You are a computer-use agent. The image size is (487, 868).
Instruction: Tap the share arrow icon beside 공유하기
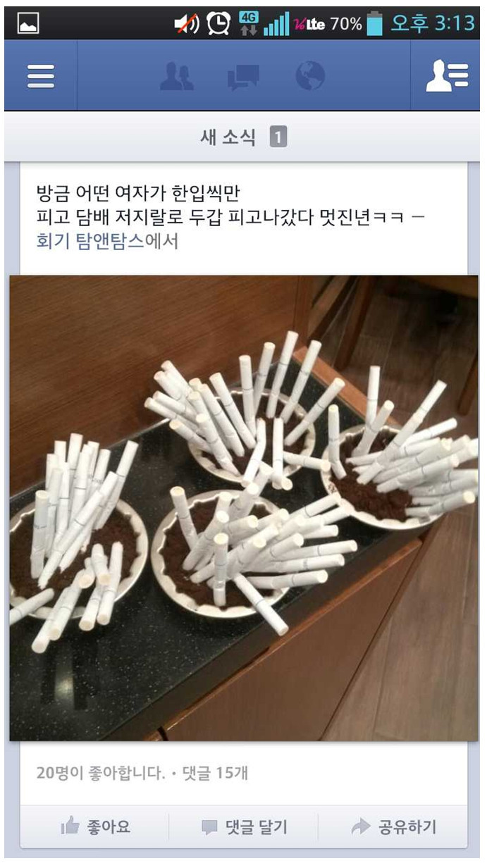(361, 827)
